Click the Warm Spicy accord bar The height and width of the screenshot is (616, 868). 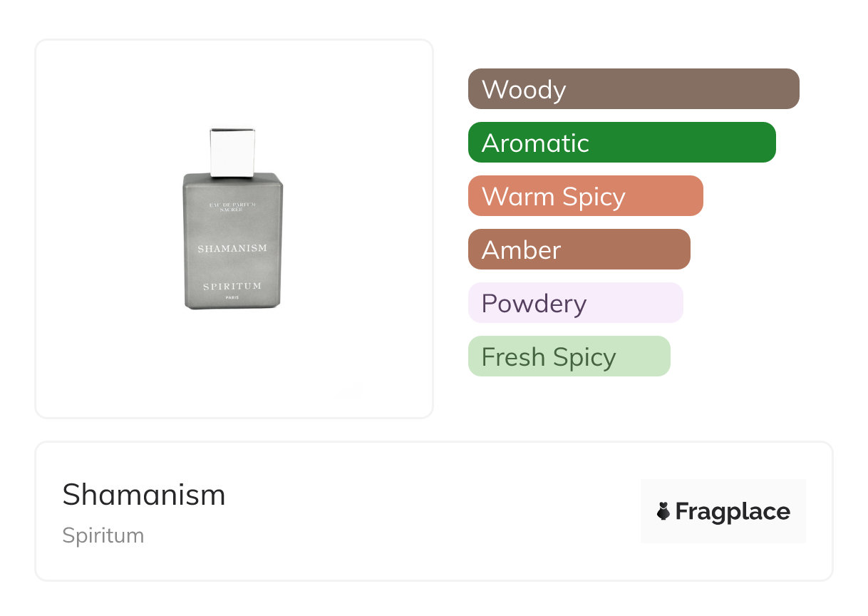coord(585,196)
